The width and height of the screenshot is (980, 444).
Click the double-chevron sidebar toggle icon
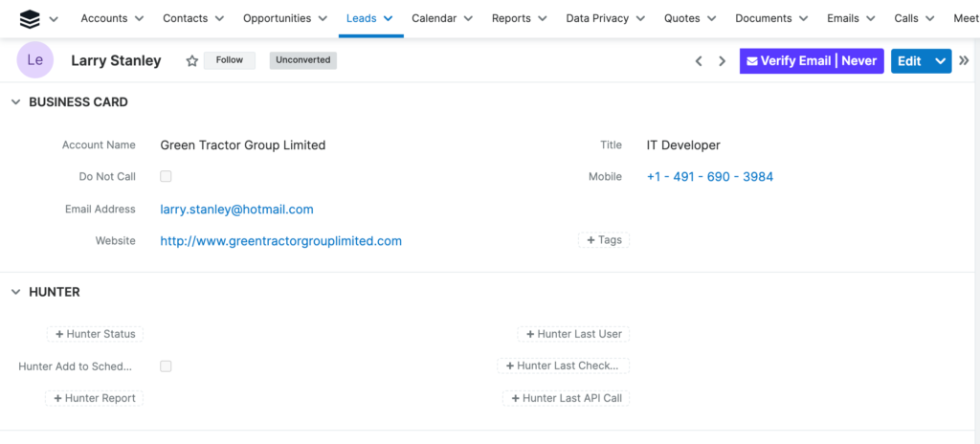(965, 60)
